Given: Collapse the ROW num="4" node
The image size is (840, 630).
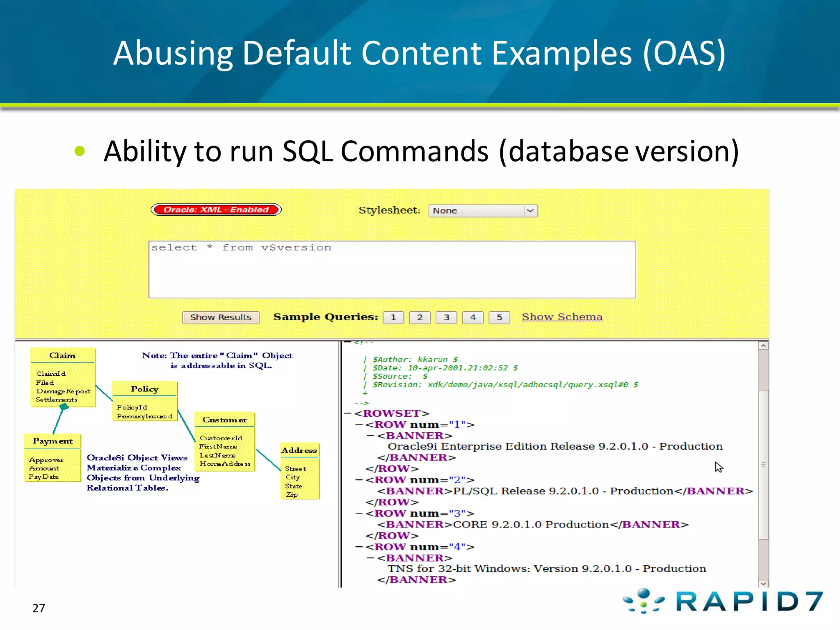Looking at the screenshot, I should [359, 547].
